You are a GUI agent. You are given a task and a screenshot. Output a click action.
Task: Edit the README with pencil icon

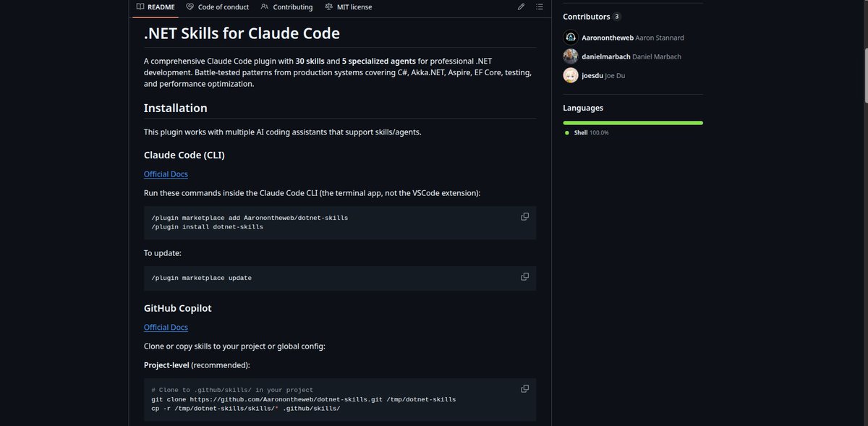tap(522, 7)
